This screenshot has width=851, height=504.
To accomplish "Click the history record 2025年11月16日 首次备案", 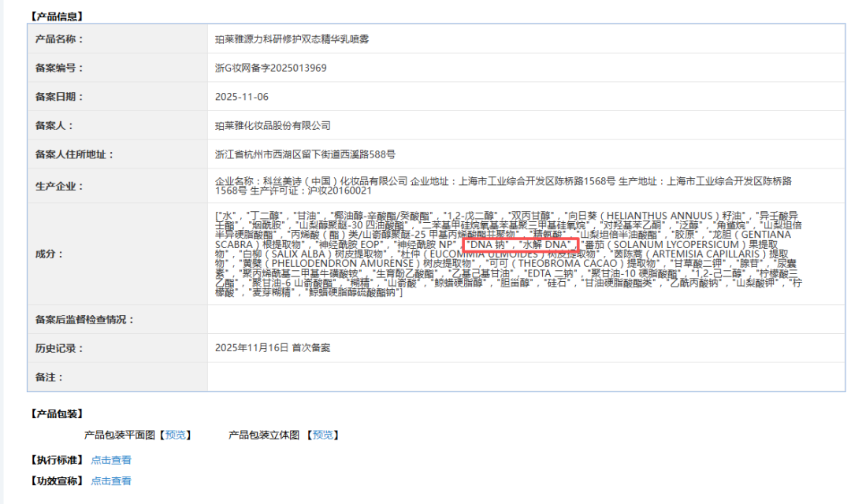I will (x=273, y=347).
